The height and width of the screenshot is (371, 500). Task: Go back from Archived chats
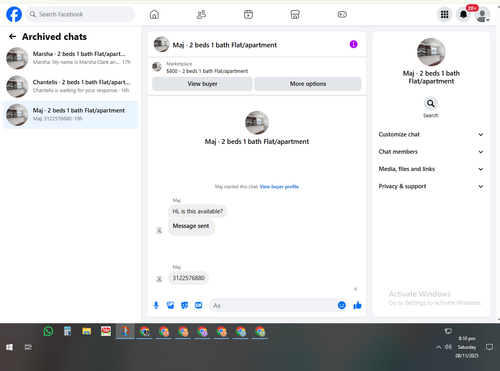coord(12,36)
